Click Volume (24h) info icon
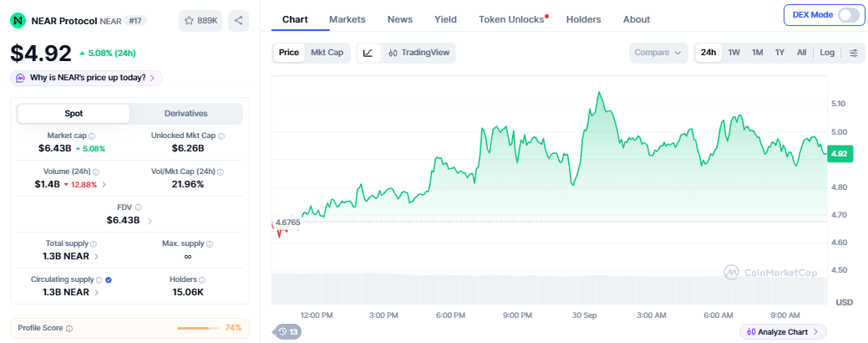The height and width of the screenshot is (343, 868). pos(98,172)
